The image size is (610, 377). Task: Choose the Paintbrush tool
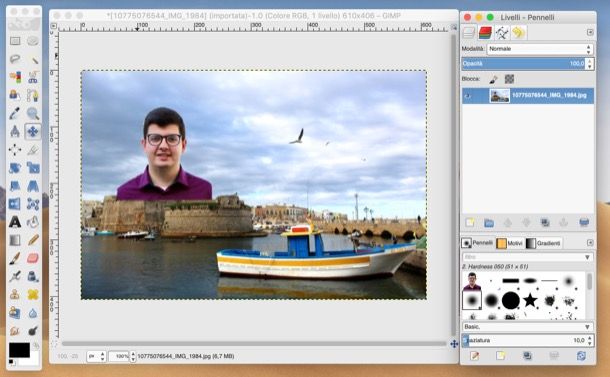pyautogui.click(x=15, y=258)
